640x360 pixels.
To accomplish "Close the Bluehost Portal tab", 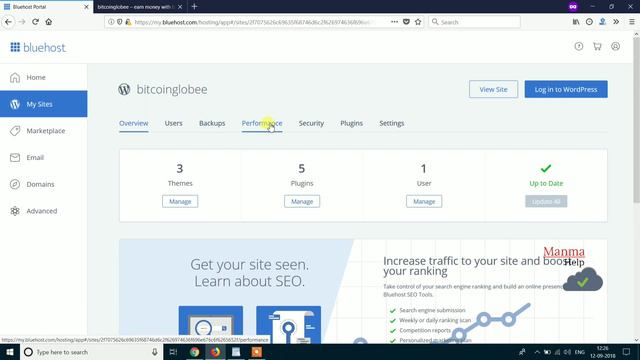I will point(86,7).
